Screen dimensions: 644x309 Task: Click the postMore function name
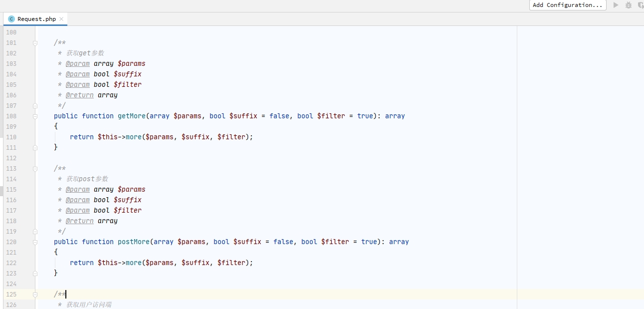[x=133, y=242]
